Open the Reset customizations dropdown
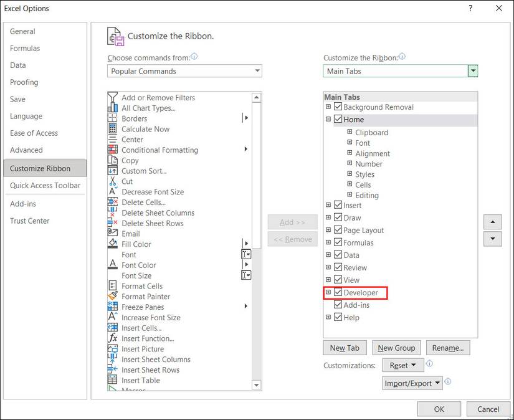Viewport: 514px width, 420px height. coord(403,365)
